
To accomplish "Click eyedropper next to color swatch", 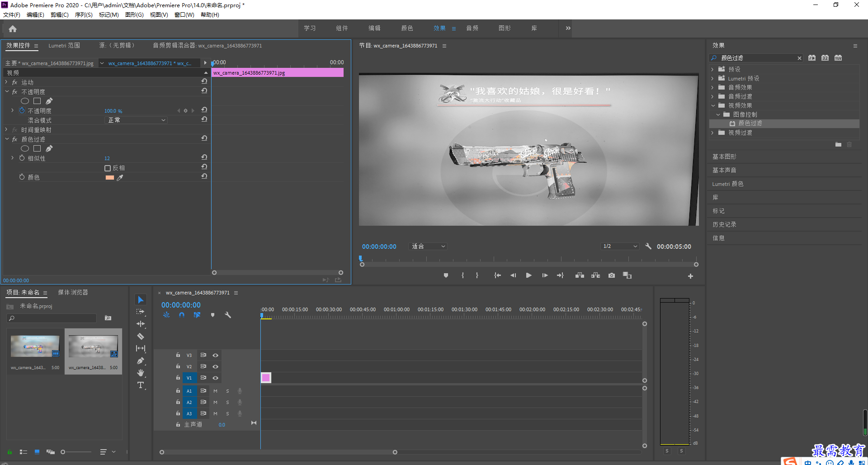I will pyautogui.click(x=120, y=178).
